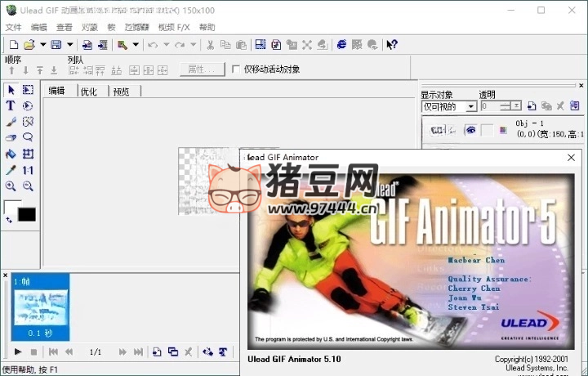Jump to last frame button
Image resolution: width=588 pixels, height=376 pixels.
(138, 352)
